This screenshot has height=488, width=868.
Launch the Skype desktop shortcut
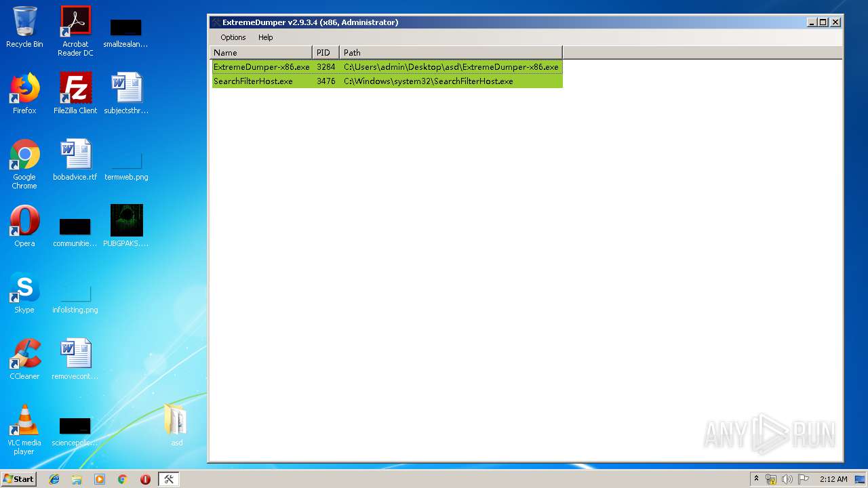[24, 293]
